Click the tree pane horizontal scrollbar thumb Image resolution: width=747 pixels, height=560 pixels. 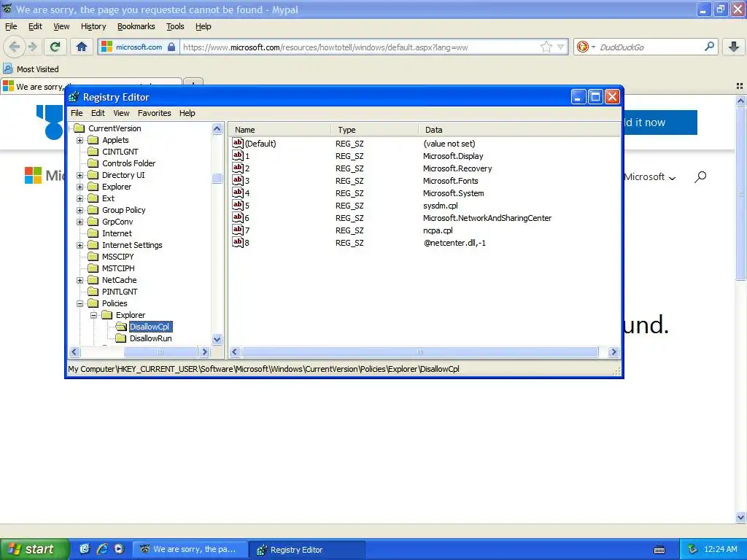(x=160, y=352)
